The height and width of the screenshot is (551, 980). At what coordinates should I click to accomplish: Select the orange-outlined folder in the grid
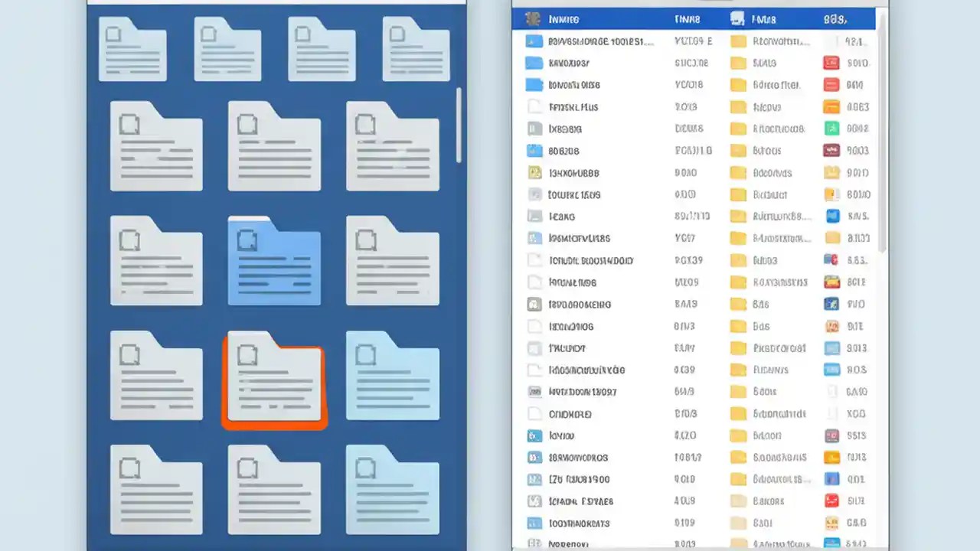click(x=274, y=380)
